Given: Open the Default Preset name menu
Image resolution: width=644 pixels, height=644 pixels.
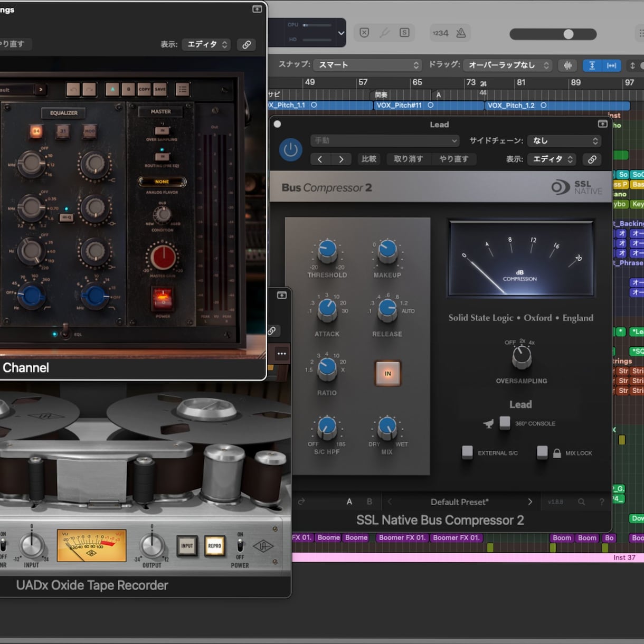Looking at the screenshot, I should tap(460, 501).
